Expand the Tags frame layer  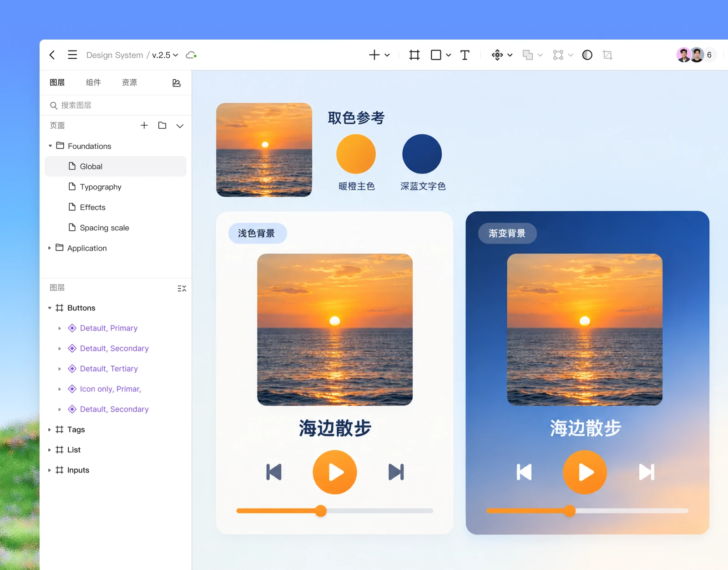click(x=50, y=430)
